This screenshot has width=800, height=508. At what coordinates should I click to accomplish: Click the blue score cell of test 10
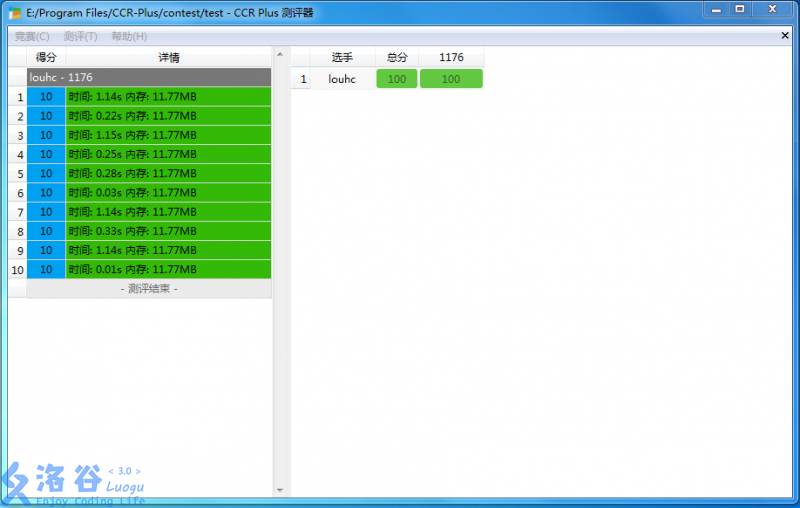46,270
